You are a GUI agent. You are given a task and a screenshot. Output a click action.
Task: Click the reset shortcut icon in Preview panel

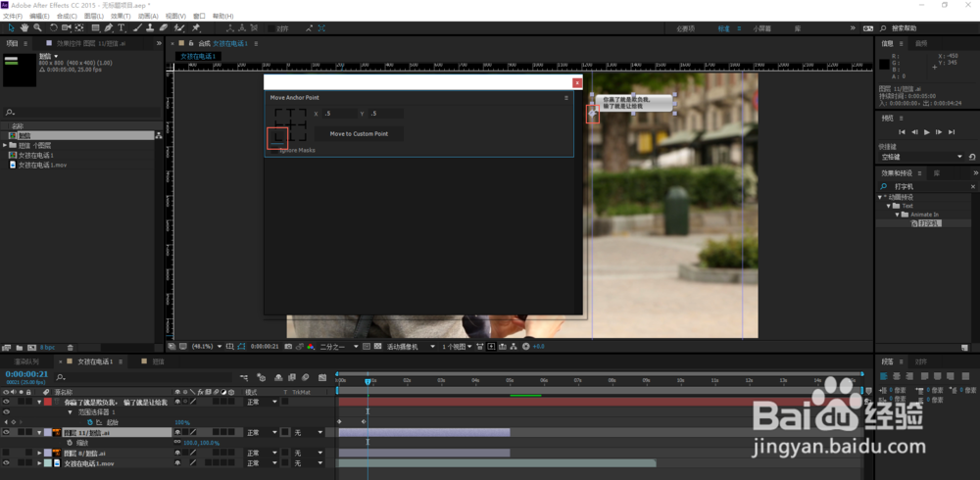(972, 157)
